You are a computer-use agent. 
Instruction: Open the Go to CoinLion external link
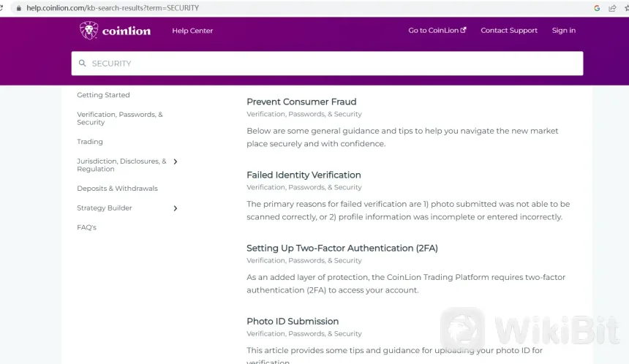tap(437, 31)
